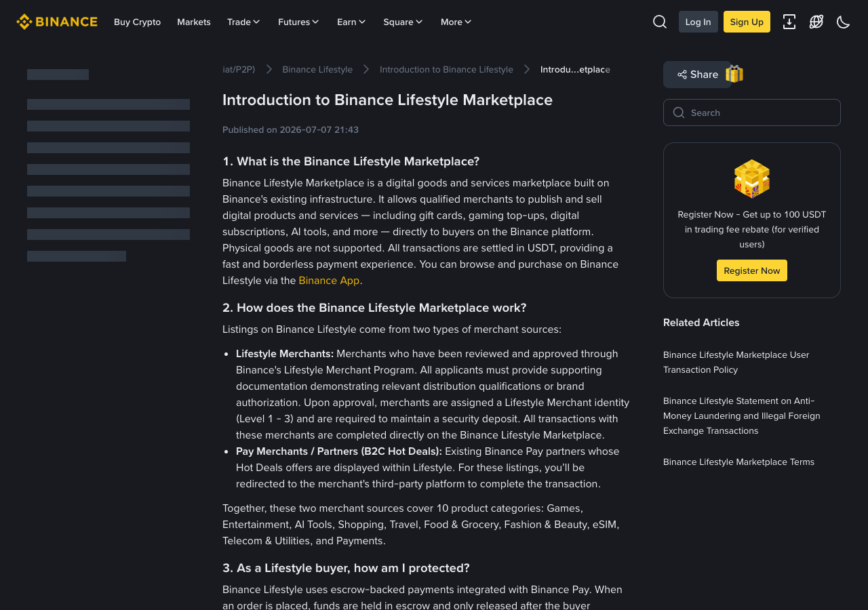
Task: Click the heading '3. As a Lifestyle buyer, how am I protected?'
Action: [346, 568]
